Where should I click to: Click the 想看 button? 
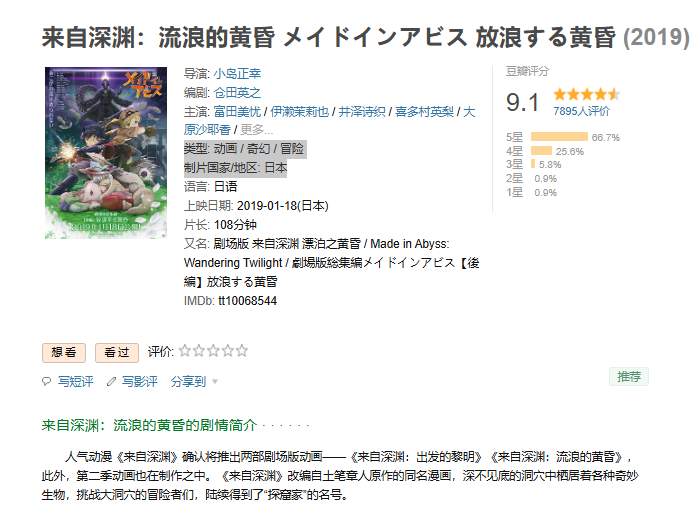(x=63, y=352)
